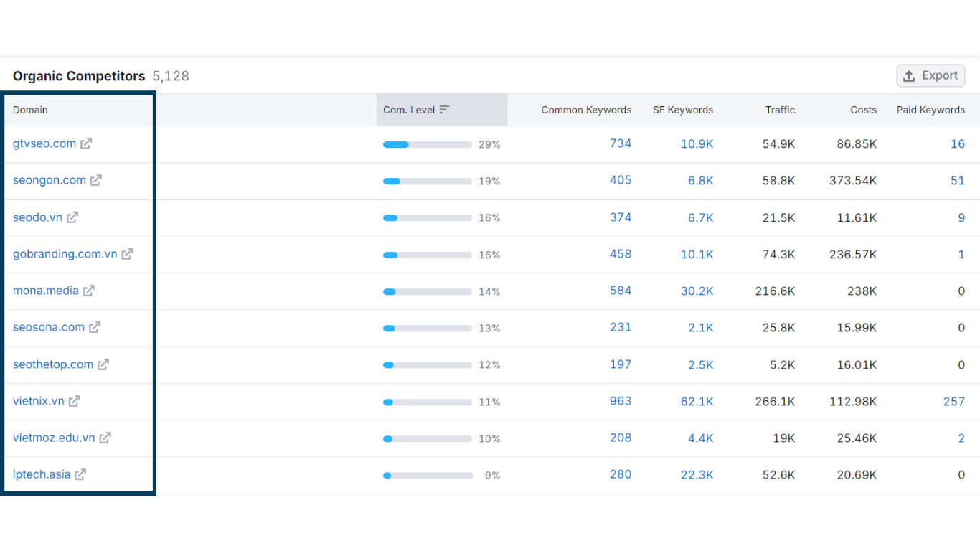Open the seosona.com domain link
The width and height of the screenshot is (980, 551).
(49, 327)
